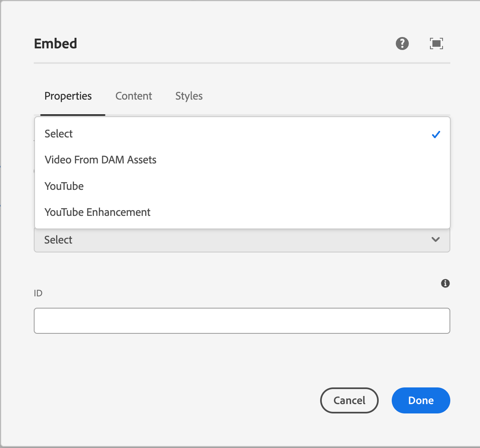This screenshot has height=448, width=480.
Task: Switch to the Properties tab
Action: pyautogui.click(x=68, y=96)
